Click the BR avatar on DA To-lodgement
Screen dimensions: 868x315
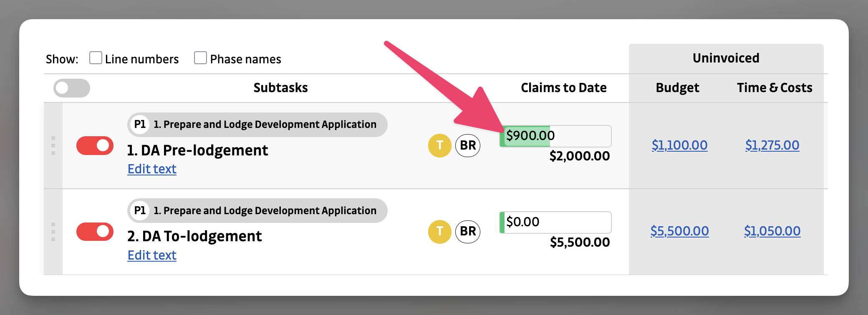click(468, 232)
